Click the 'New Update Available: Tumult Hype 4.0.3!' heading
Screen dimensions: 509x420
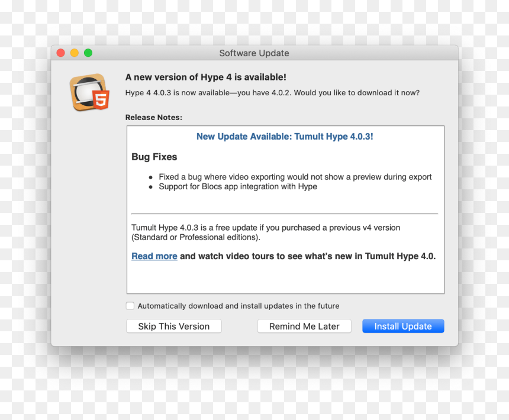click(x=285, y=137)
